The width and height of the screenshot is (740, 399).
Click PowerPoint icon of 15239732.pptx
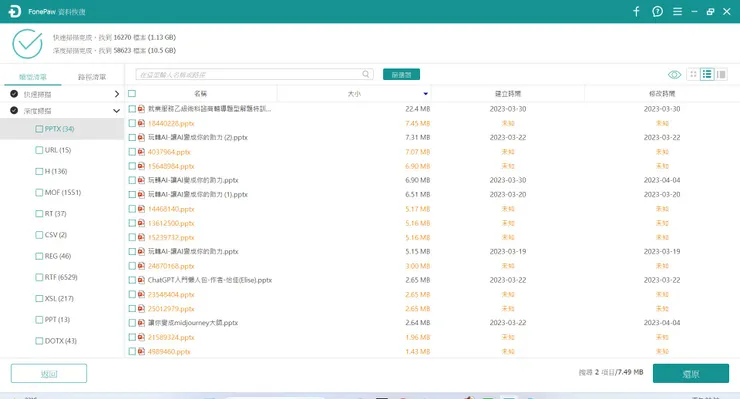pyautogui.click(x=141, y=238)
